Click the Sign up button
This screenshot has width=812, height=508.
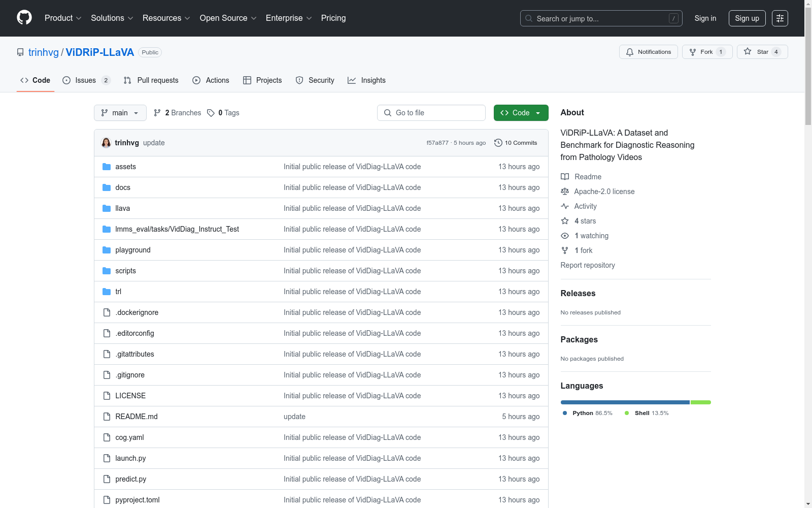(747, 18)
